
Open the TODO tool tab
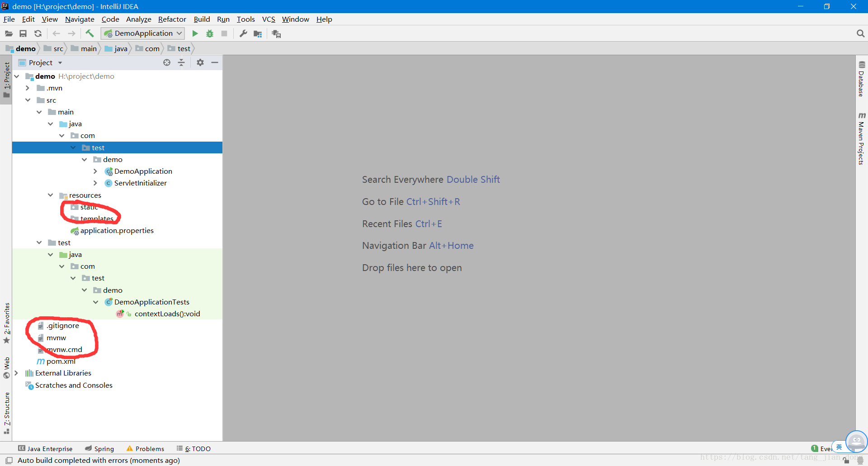click(x=193, y=448)
